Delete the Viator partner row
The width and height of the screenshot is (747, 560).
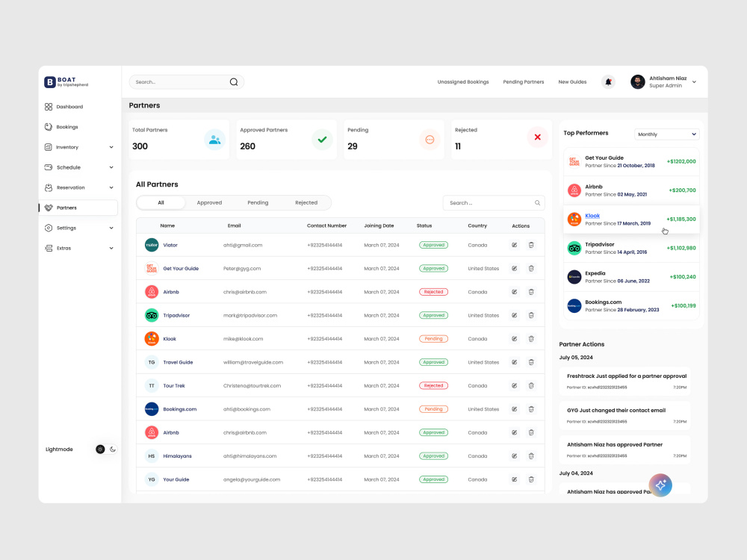[x=531, y=245]
